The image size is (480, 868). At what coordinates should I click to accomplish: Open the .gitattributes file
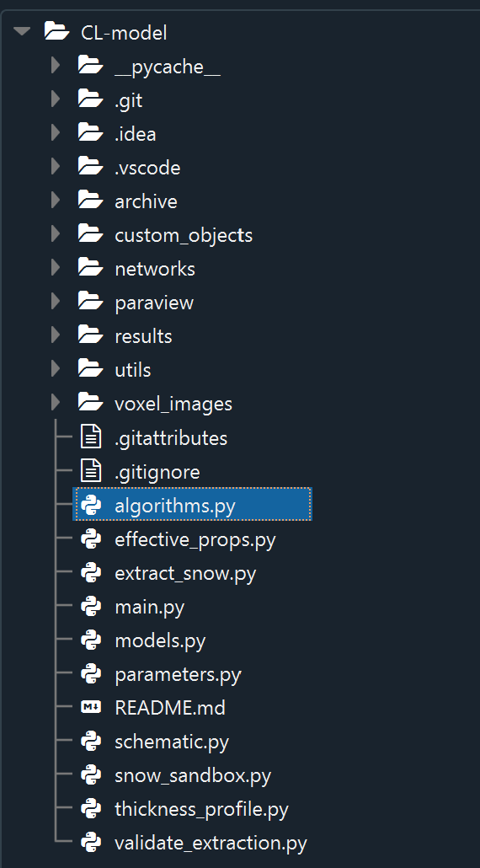(x=171, y=438)
